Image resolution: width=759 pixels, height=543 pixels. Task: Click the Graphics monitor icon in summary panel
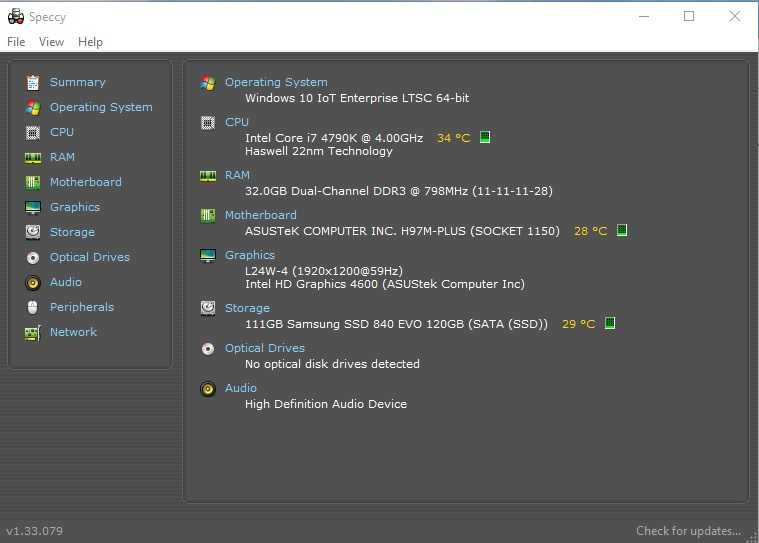[208, 256]
